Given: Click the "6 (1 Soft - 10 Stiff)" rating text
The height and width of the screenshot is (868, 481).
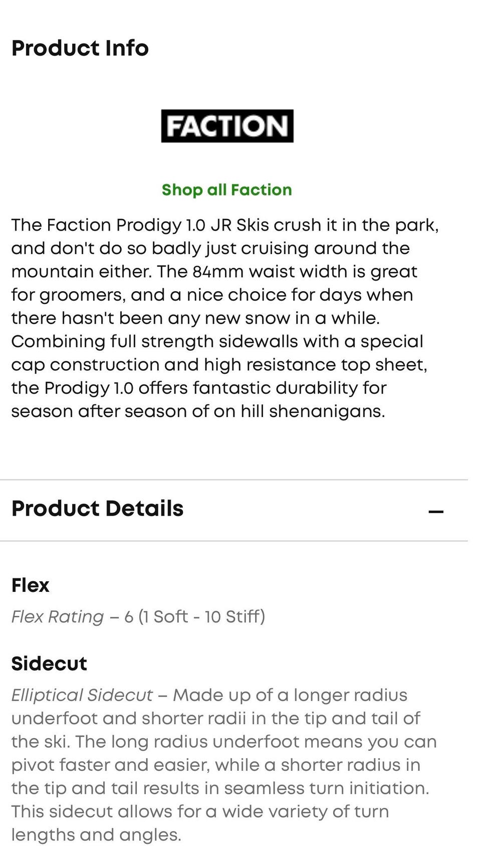Looking at the screenshot, I should pyautogui.click(x=195, y=616).
